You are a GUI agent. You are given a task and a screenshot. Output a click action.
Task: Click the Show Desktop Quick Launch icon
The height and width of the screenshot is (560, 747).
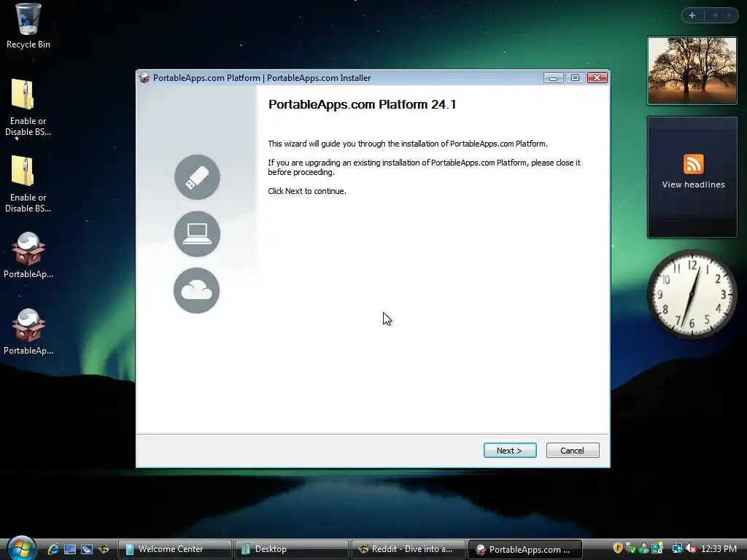pos(70,549)
